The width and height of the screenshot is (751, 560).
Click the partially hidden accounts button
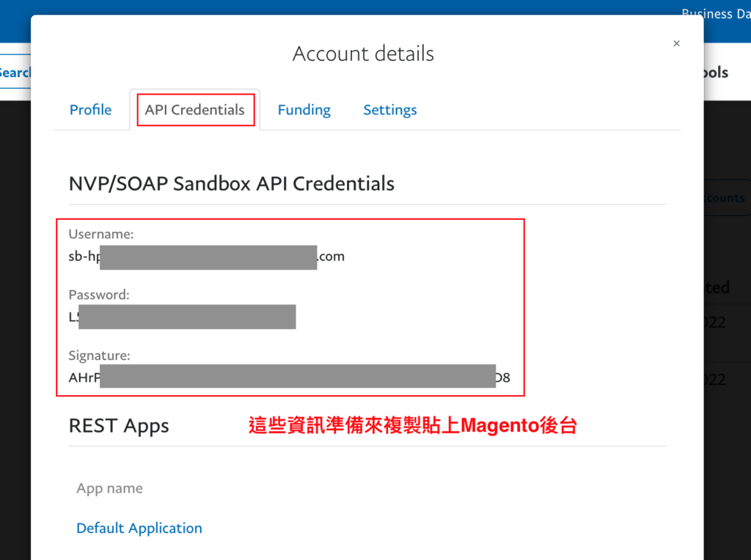coord(727,198)
